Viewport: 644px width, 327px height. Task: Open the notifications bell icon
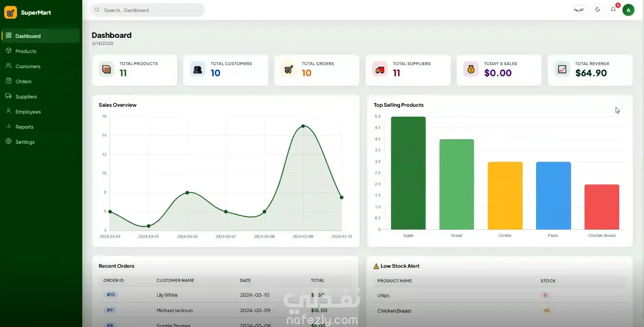point(613,9)
